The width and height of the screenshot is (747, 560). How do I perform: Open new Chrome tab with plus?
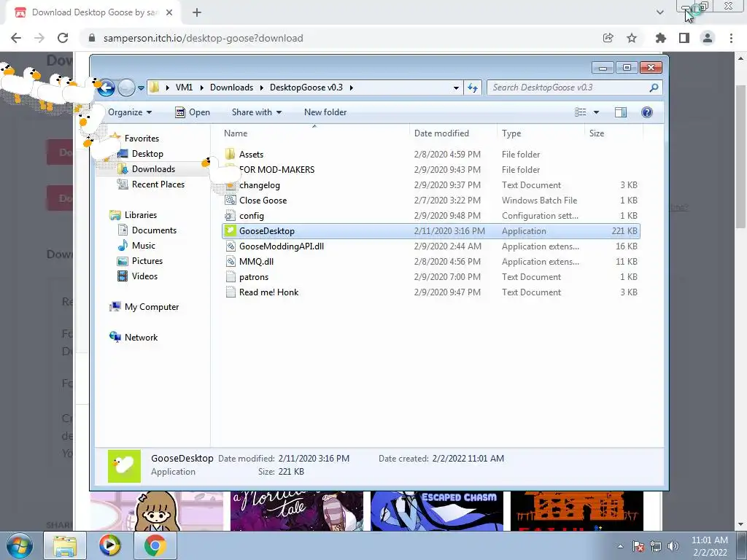[x=197, y=12]
